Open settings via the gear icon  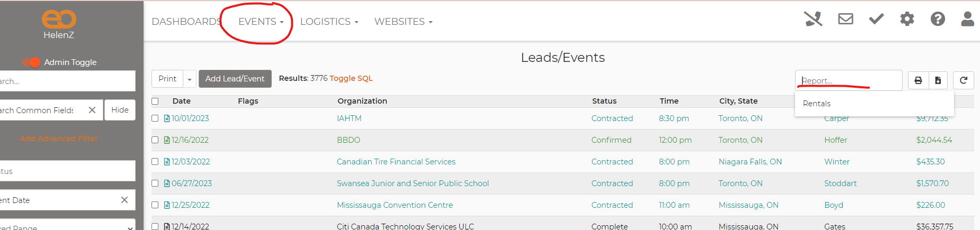(907, 20)
